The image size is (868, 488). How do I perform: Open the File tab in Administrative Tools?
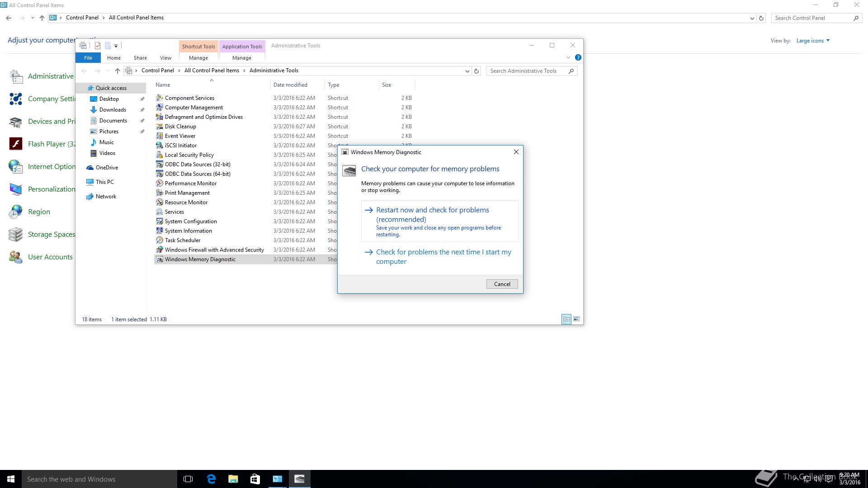88,58
